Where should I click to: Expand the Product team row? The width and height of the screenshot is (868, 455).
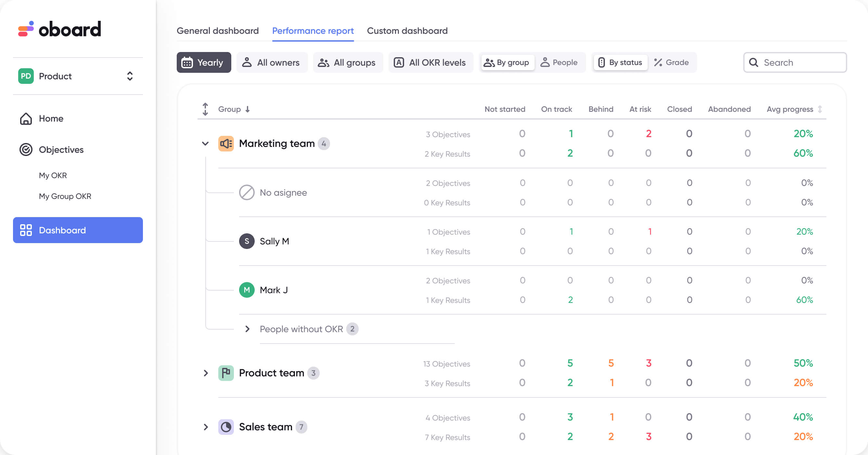click(206, 373)
